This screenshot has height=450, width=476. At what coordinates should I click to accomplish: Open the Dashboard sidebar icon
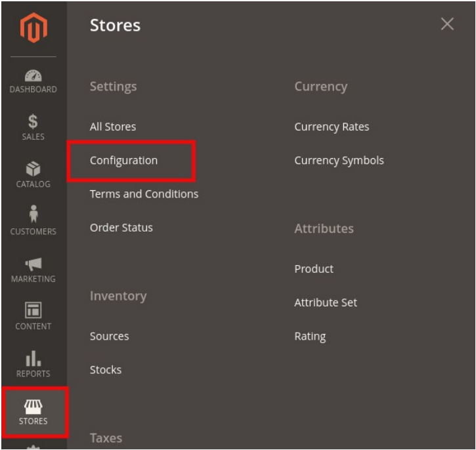click(33, 77)
